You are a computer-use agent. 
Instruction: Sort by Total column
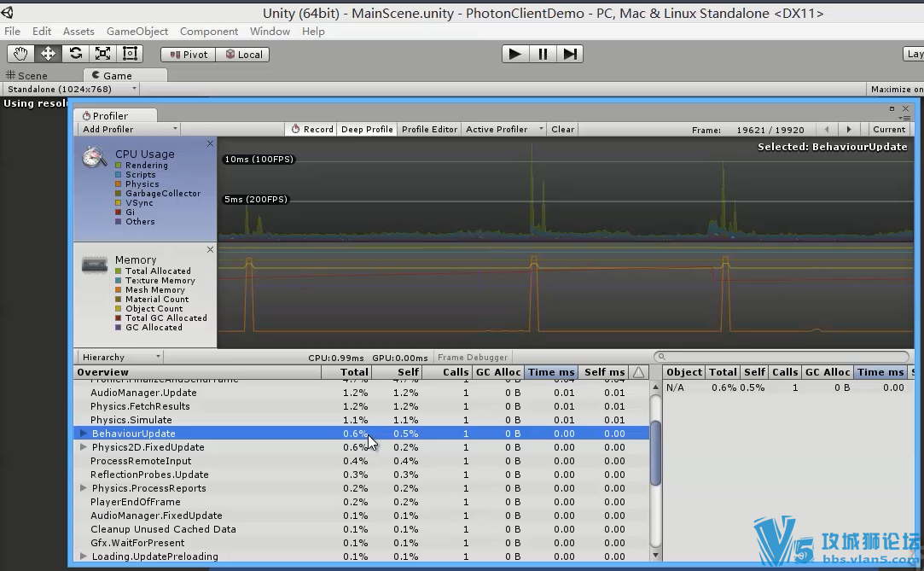[x=346, y=372]
